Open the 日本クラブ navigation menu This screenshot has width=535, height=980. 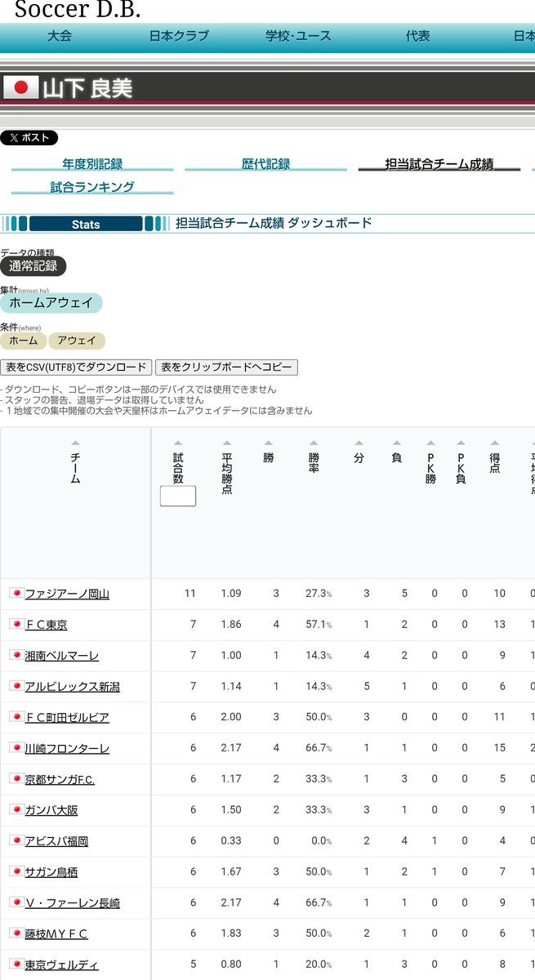click(179, 36)
